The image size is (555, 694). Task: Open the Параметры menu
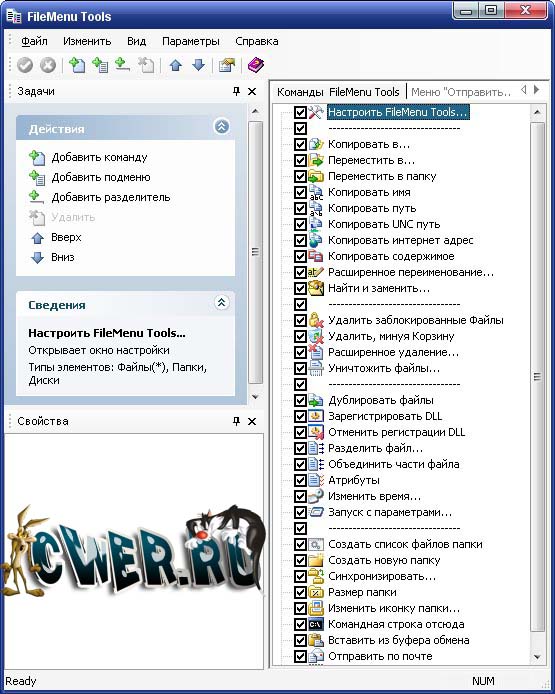pos(191,41)
